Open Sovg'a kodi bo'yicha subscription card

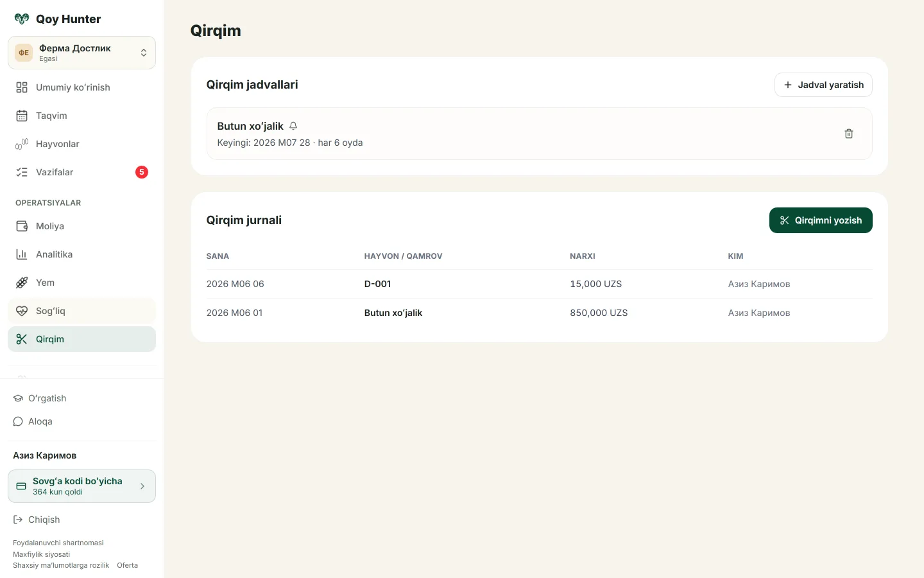[81, 486]
